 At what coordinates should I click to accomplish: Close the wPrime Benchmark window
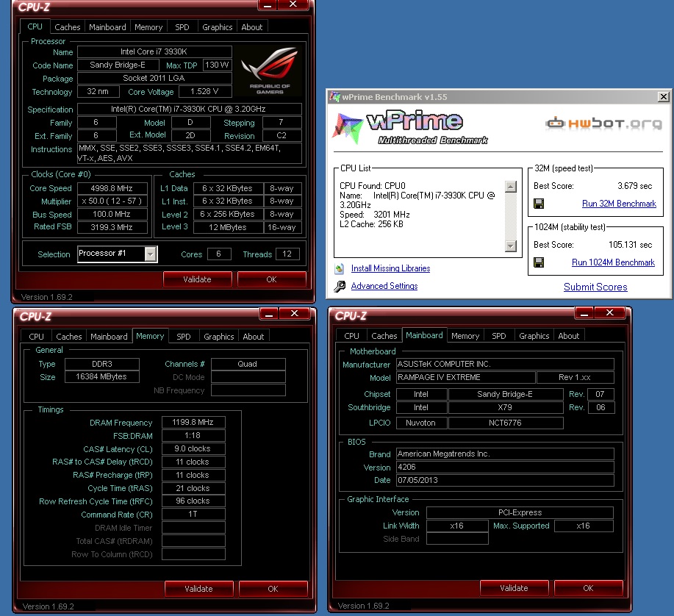664,97
